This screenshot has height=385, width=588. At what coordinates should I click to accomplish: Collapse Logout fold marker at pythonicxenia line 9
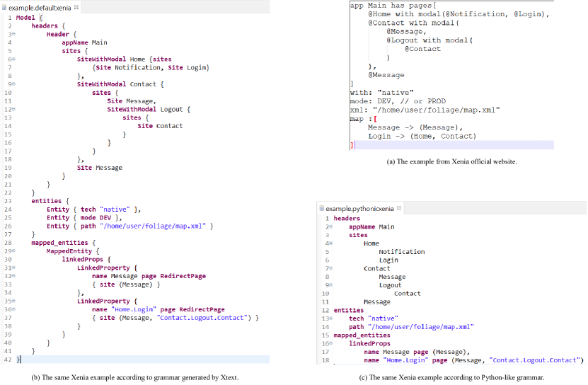330,285
